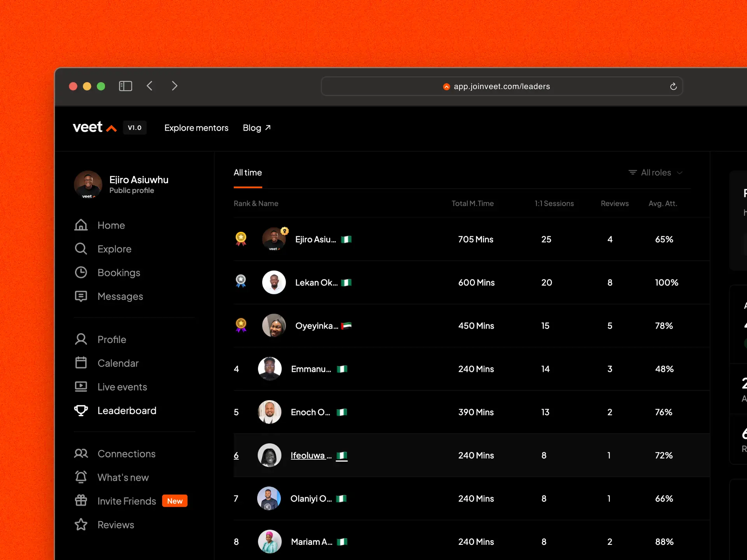Open Live events screen icon
The height and width of the screenshot is (560, 747).
point(81,387)
